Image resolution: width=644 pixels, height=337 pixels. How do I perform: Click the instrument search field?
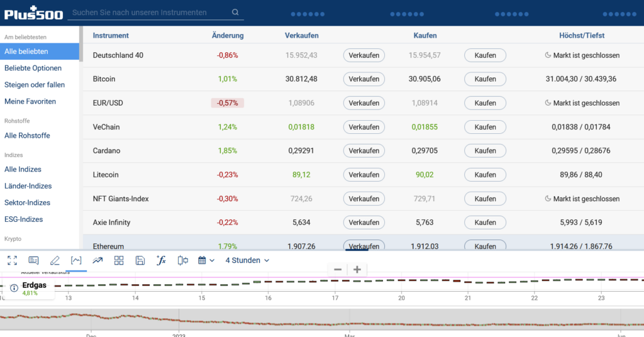click(151, 12)
